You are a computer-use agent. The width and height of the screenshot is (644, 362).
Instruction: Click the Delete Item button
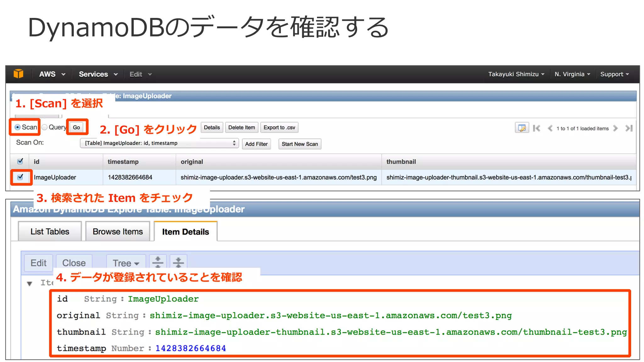pyautogui.click(x=241, y=127)
